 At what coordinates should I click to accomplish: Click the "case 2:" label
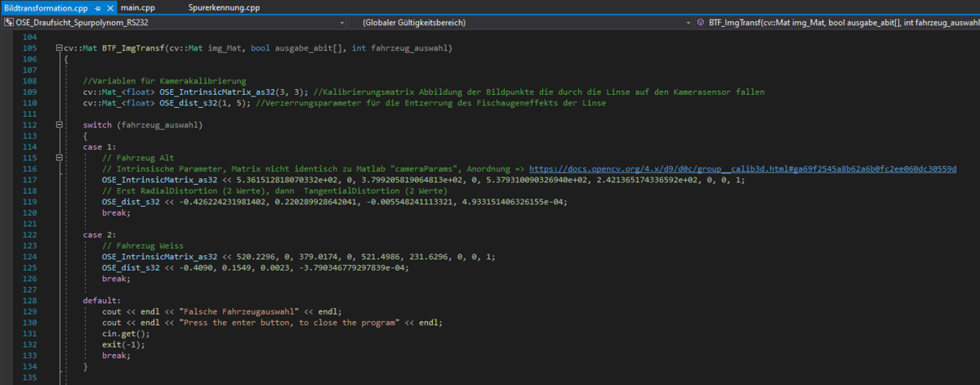pos(99,235)
